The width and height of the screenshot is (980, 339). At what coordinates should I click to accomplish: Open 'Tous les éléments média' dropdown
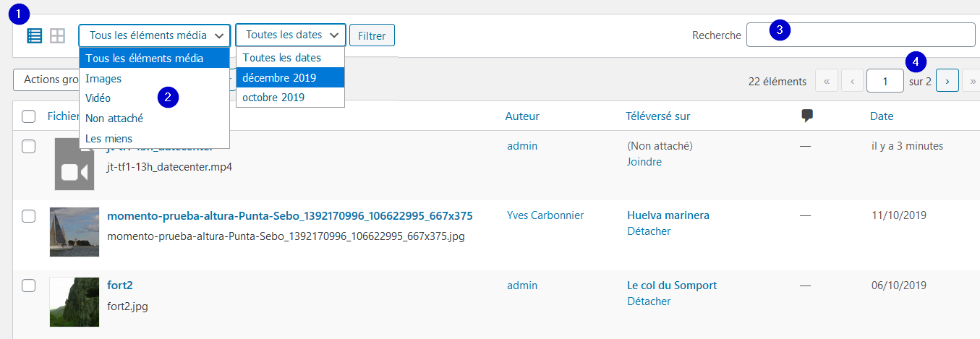(155, 35)
